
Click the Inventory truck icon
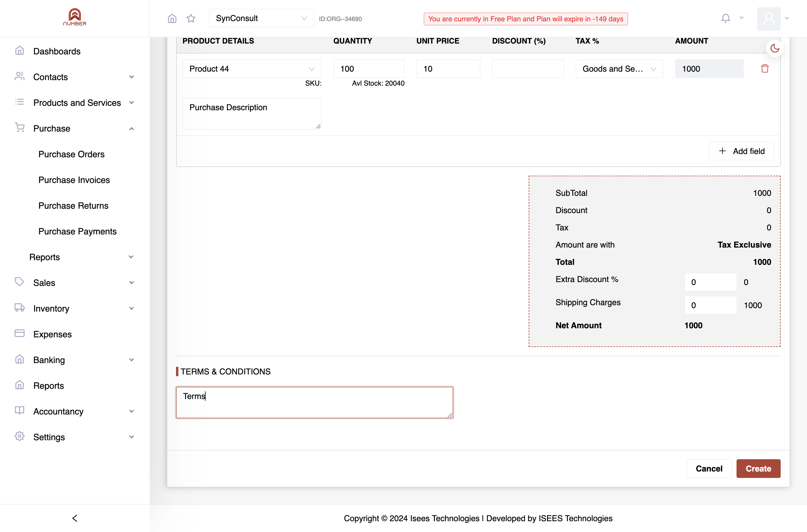[x=20, y=308]
